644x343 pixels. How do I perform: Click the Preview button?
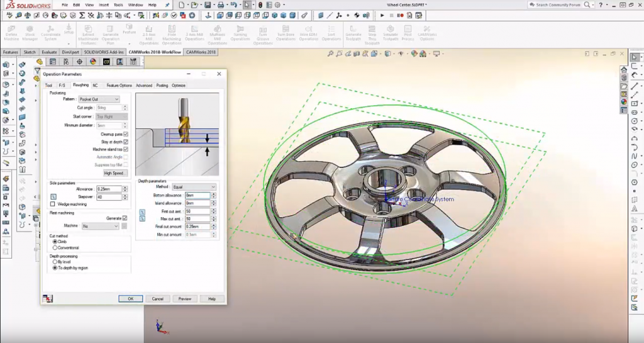(x=184, y=299)
